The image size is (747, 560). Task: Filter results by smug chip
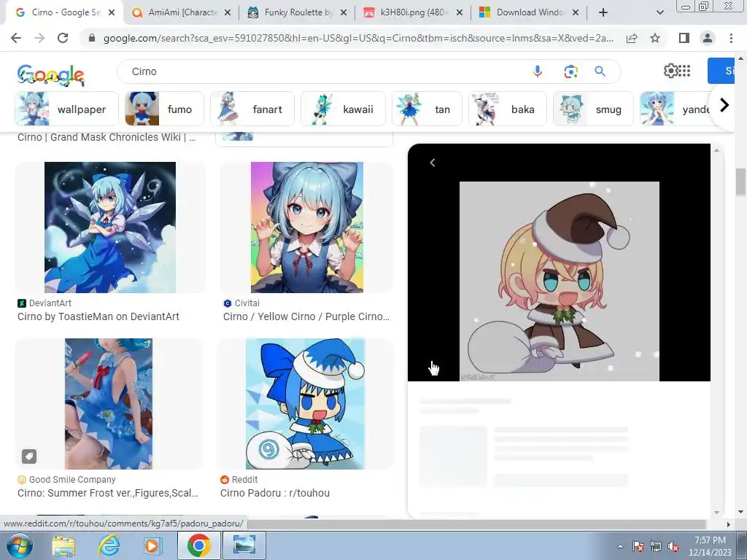pos(593,109)
